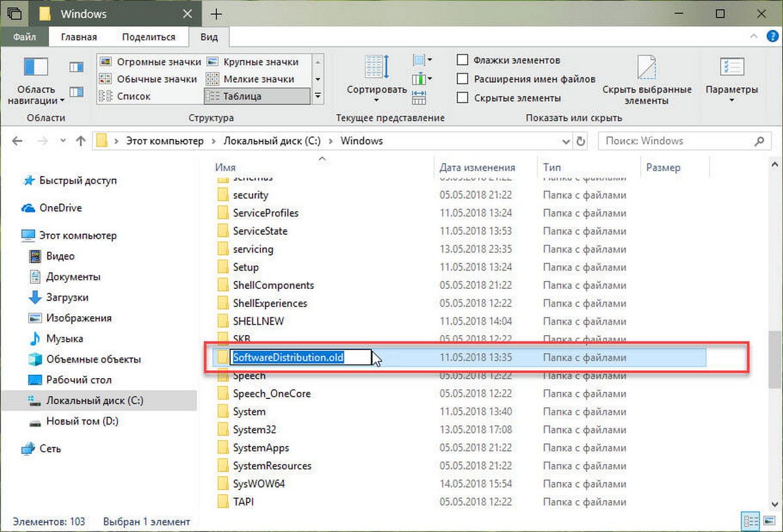Screen dimensions: 783x532
Task: Open Сеть in navigation pane
Action: (x=50, y=449)
